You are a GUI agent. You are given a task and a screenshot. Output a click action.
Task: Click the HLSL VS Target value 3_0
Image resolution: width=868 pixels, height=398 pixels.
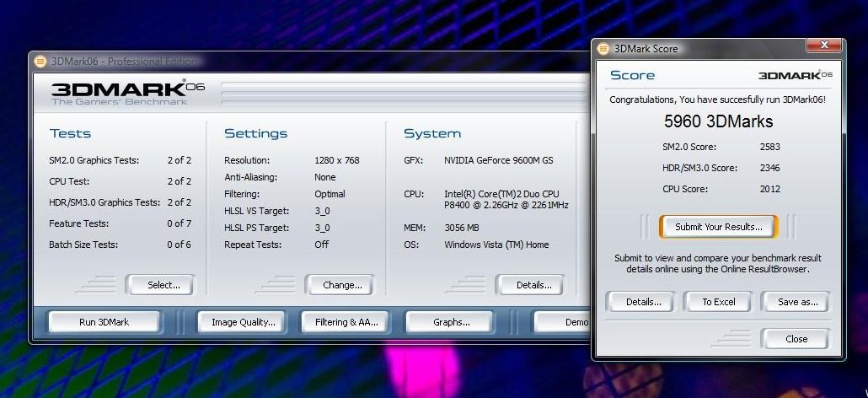322,211
